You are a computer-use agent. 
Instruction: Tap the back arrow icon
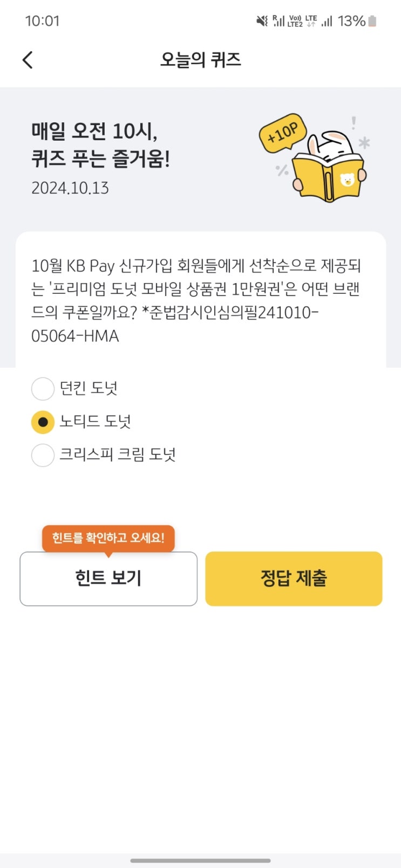[x=28, y=60]
